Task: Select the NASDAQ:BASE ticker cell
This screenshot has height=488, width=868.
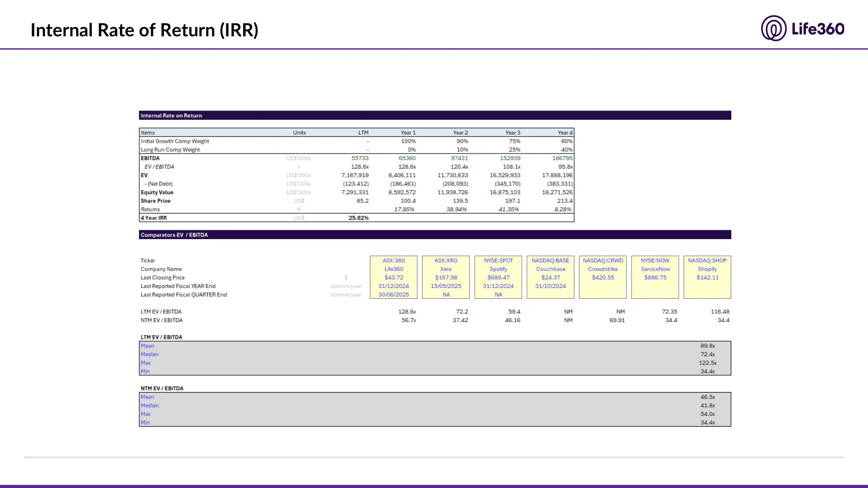Action: click(x=551, y=261)
